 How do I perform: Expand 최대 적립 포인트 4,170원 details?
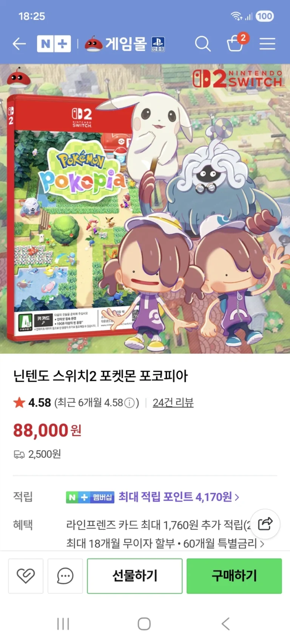(x=179, y=497)
